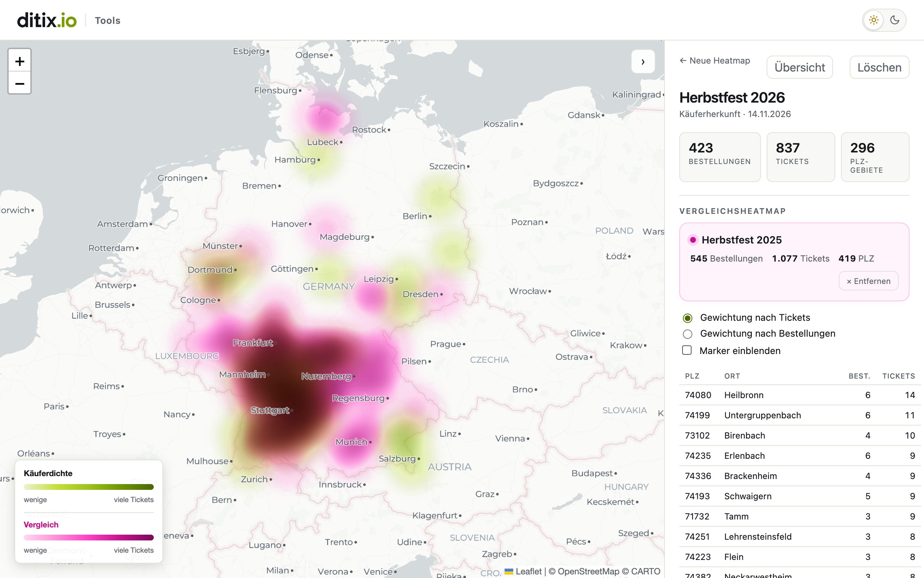924x578 pixels.
Task: Select the Erlenbach row
Action: 800,456
